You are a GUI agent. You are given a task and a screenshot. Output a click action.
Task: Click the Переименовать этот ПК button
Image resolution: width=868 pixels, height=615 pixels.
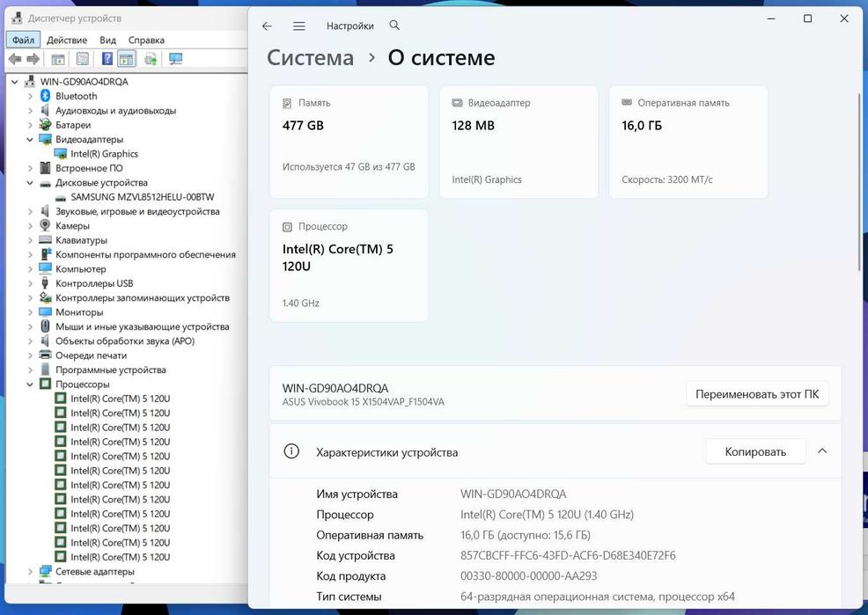(x=757, y=394)
